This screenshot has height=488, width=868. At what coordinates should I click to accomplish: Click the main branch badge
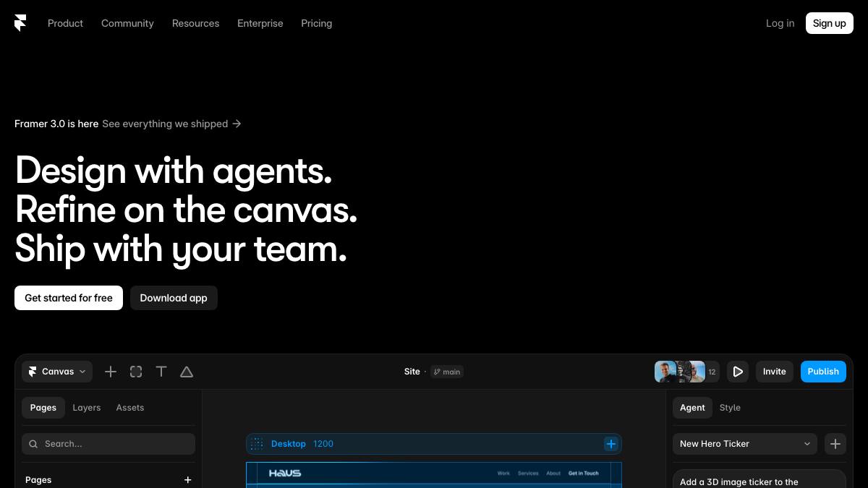[x=447, y=372]
